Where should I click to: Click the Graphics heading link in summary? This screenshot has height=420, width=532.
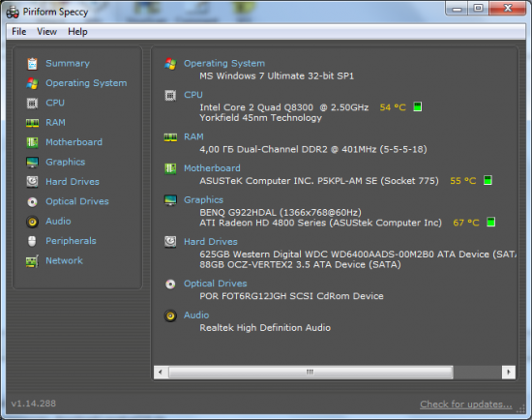[x=203, y=200]
